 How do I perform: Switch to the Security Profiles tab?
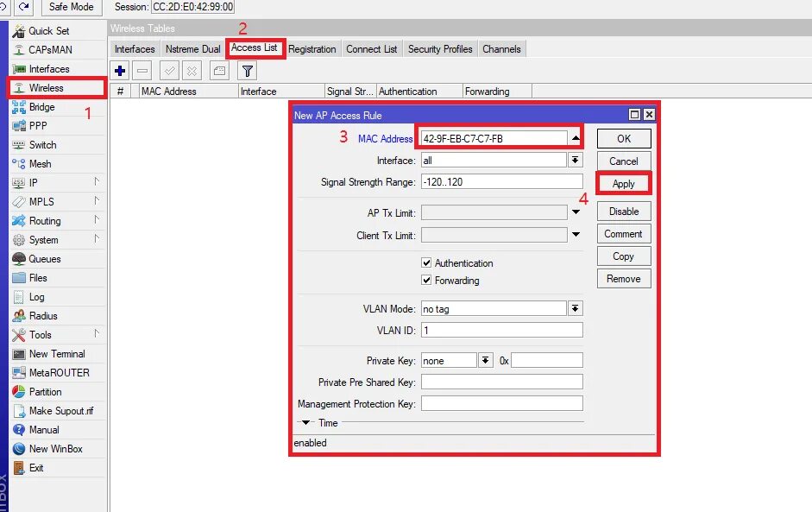[440, 49]
